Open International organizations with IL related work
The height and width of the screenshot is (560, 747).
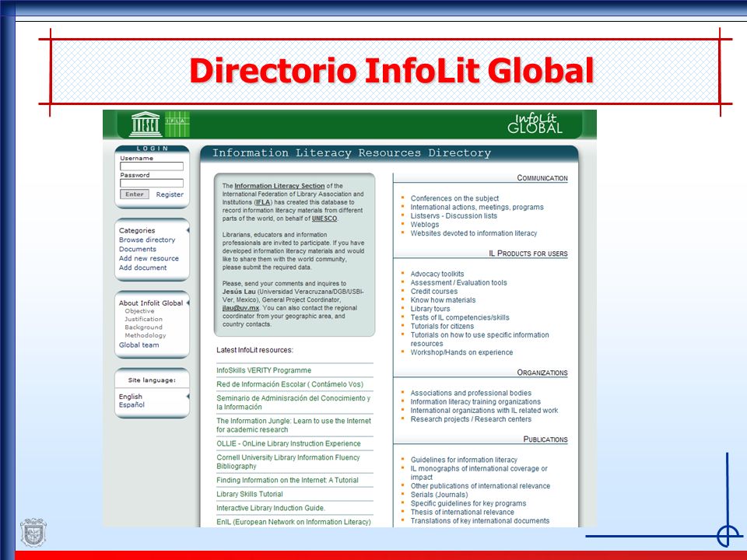(484, 411)
